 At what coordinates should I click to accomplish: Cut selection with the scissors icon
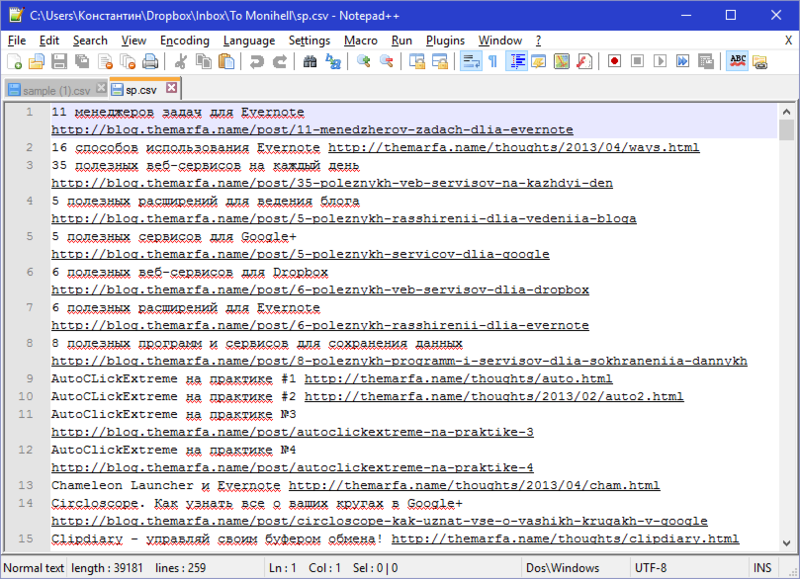(x=180, y=62)
